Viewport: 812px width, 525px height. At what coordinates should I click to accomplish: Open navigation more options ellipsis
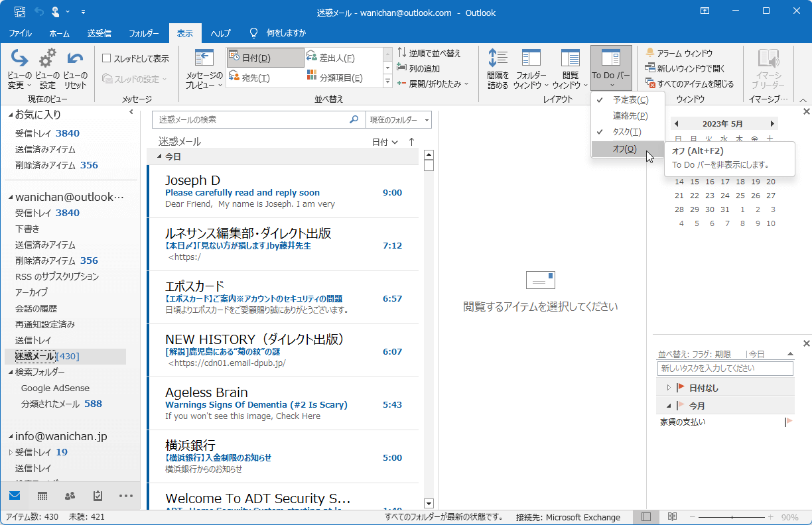click(x=126, y=496)
